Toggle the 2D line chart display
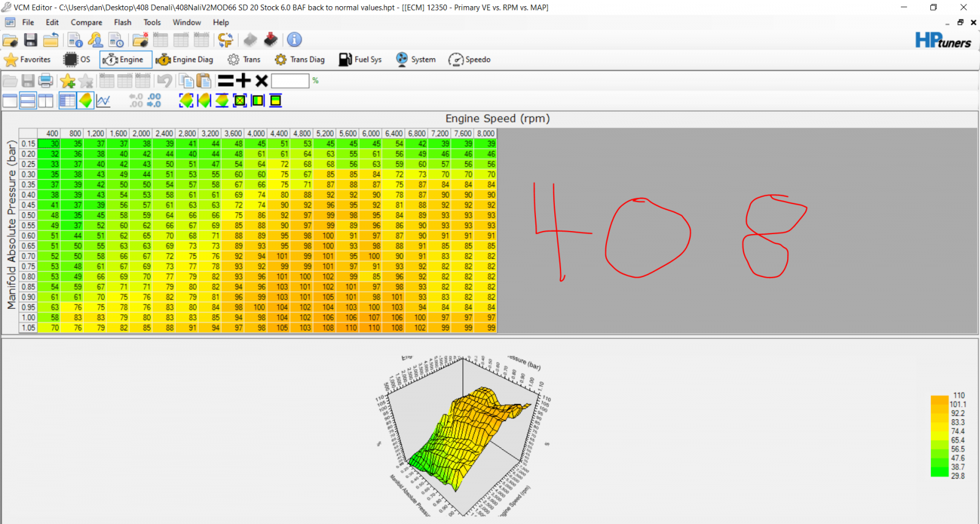Screen dimensions: 980x524 click(x=103, y=101)
